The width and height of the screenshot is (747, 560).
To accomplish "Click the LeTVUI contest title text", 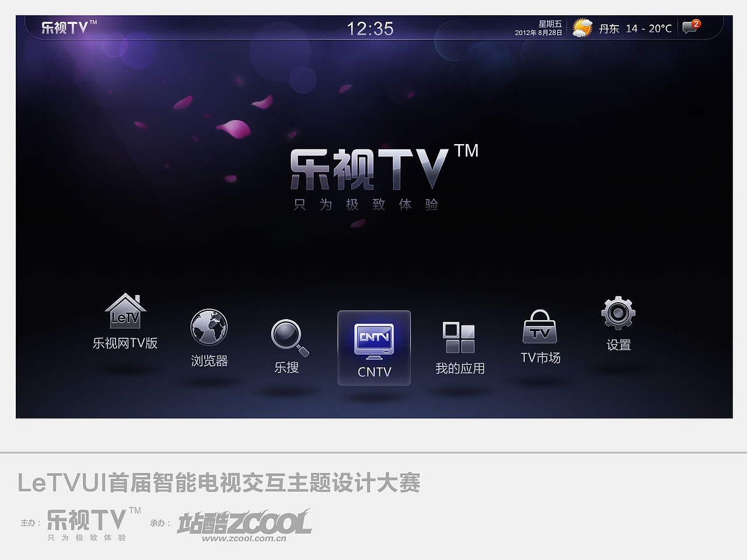I will coord(219,483).
